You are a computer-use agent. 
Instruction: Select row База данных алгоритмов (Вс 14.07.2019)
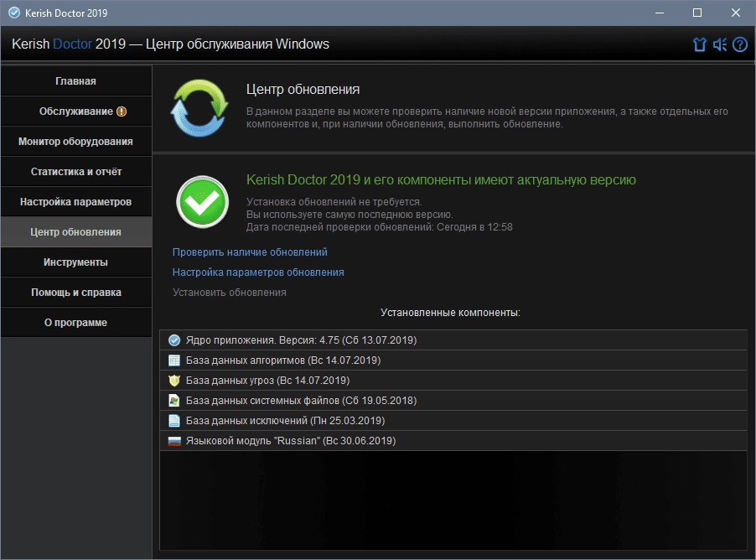[x=453, y=360]
